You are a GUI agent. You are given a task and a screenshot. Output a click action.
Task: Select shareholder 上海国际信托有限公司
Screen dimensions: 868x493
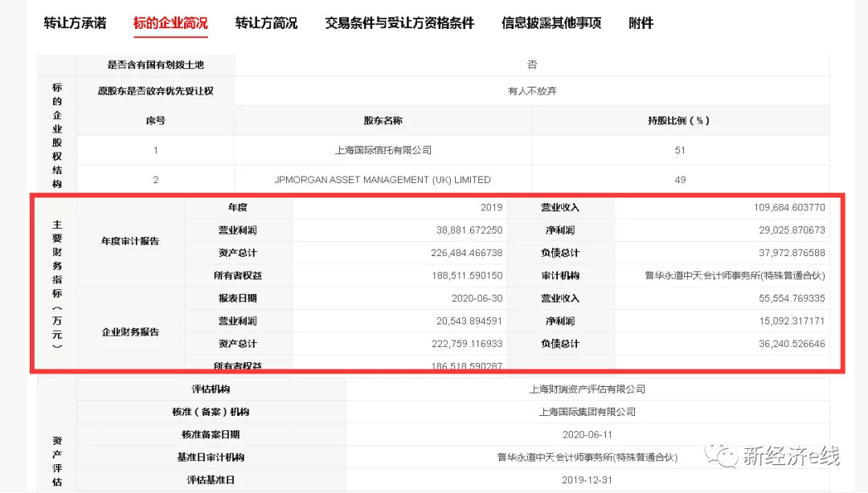pyautogui.click(x=383, y=150)
